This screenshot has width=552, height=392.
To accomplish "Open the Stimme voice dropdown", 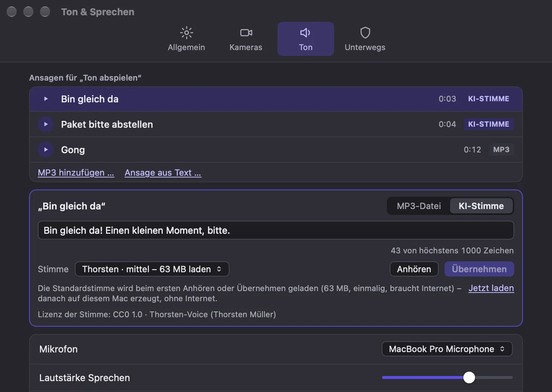I will (x=152, y=269).
